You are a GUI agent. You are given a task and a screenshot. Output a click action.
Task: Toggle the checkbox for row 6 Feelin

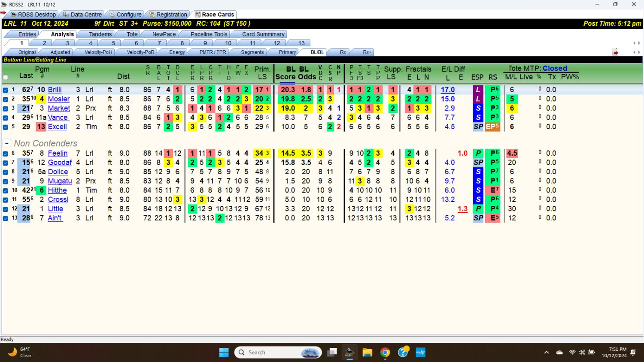tap(6, 154)
